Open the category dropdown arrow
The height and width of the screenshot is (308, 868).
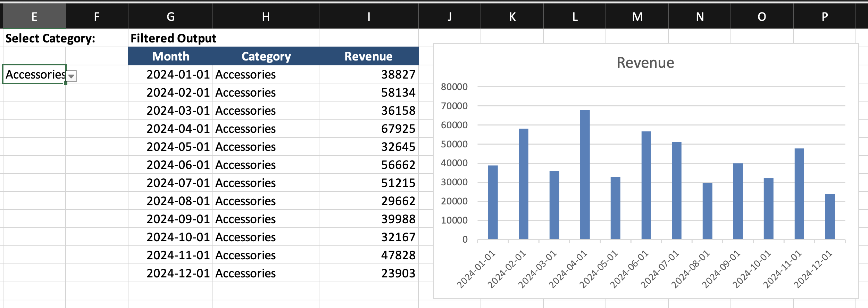(72, 76)
